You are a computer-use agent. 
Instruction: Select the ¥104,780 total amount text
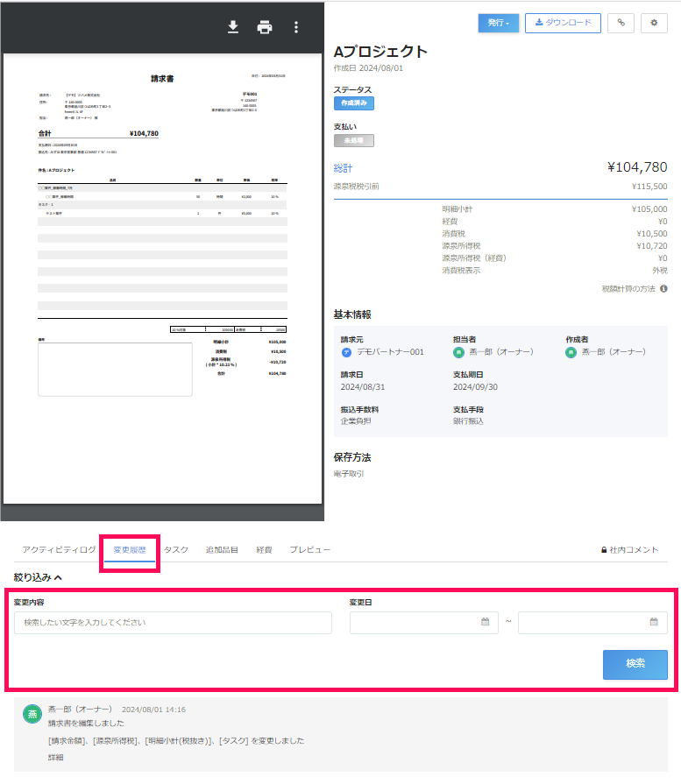pyautogui.click(x=637, y=167)
